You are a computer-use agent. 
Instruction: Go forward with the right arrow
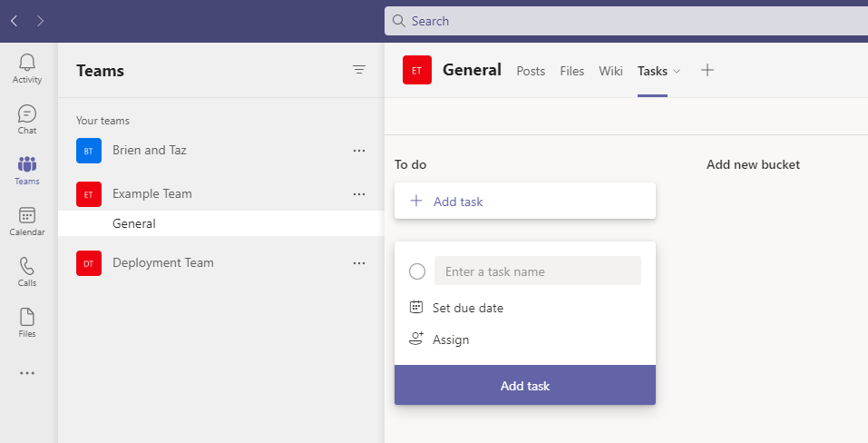(x=41, y=21)
